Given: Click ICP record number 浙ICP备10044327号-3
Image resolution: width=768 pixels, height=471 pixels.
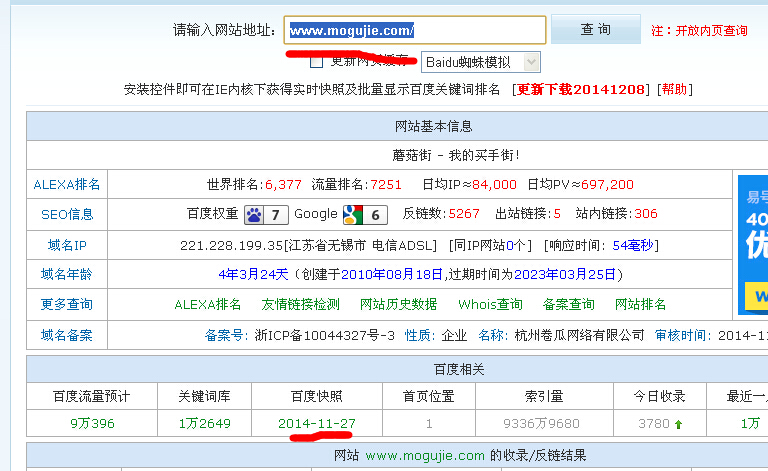Looking at the screenshot, I should click(325, 335).
